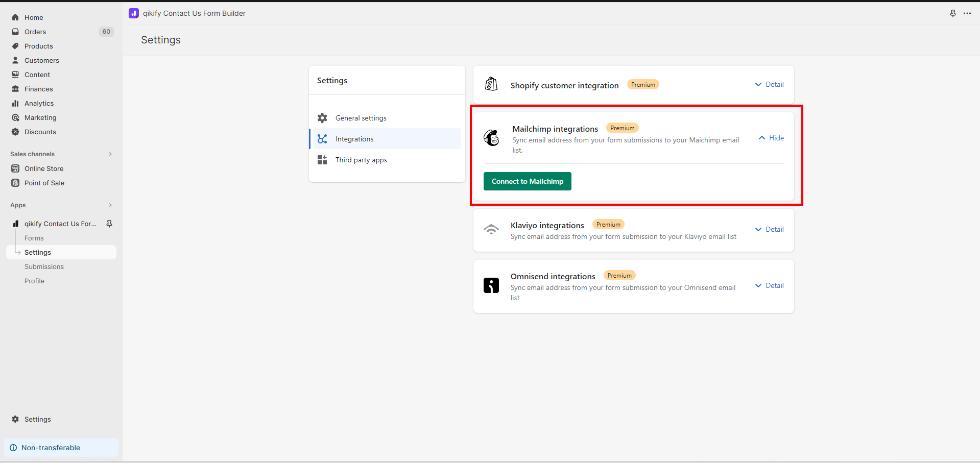The height and width of the screenshot is (463, 980).
Task: Click Premium badge beside Mailchimp integrations
Action: click(623, 128)
